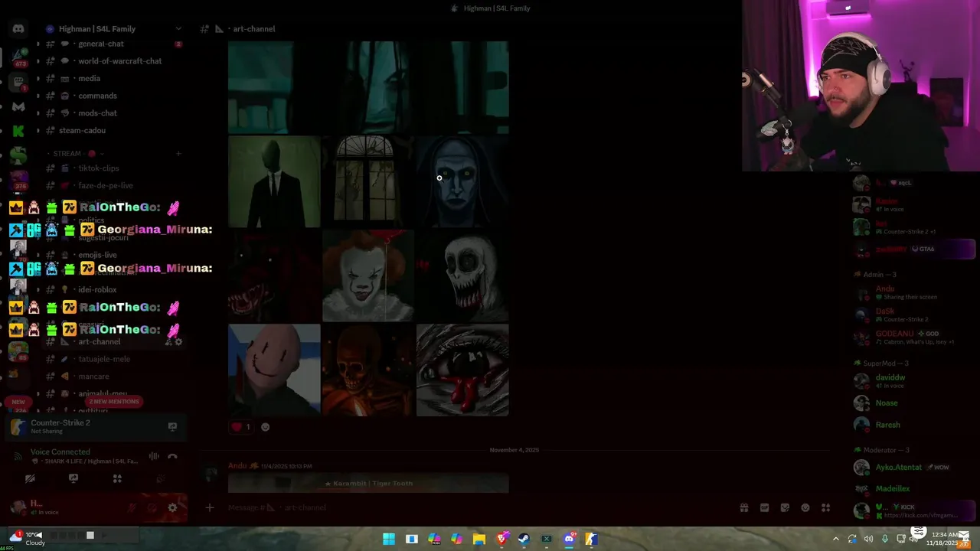Viewport: 980px width, 551px height.
Task: Open Steam from taskbar
Action: [524, 539]
